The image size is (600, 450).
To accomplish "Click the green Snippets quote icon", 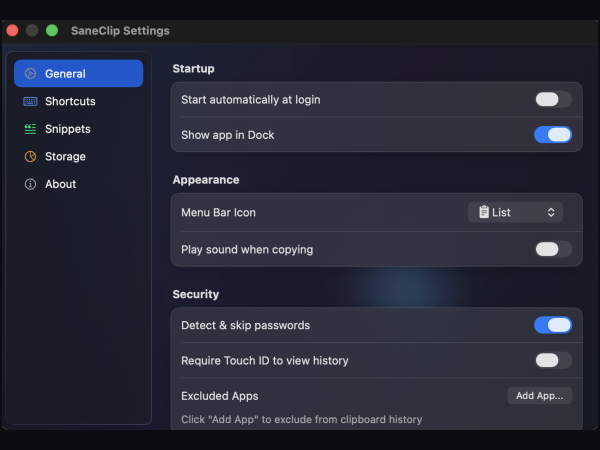I will coord(30,129).
